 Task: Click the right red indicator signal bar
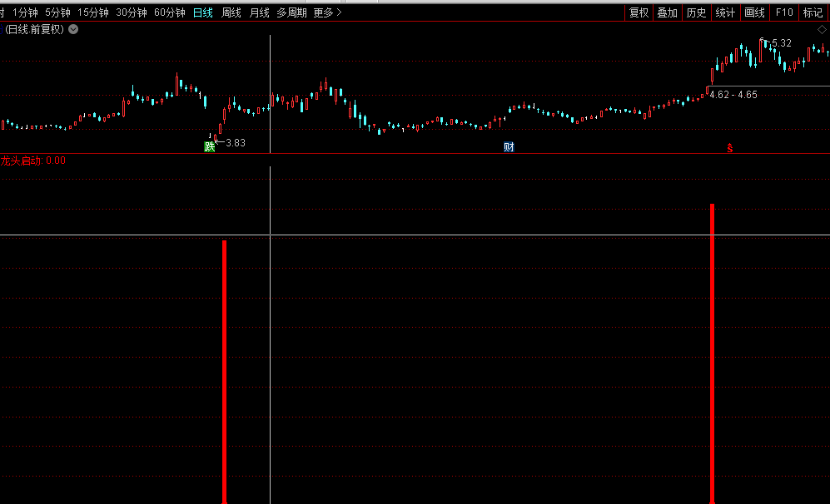pos(712,349)
